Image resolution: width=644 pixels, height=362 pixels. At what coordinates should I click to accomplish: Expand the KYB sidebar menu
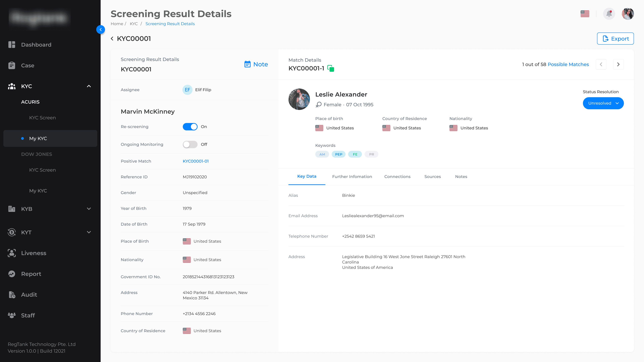coord(89,209)
